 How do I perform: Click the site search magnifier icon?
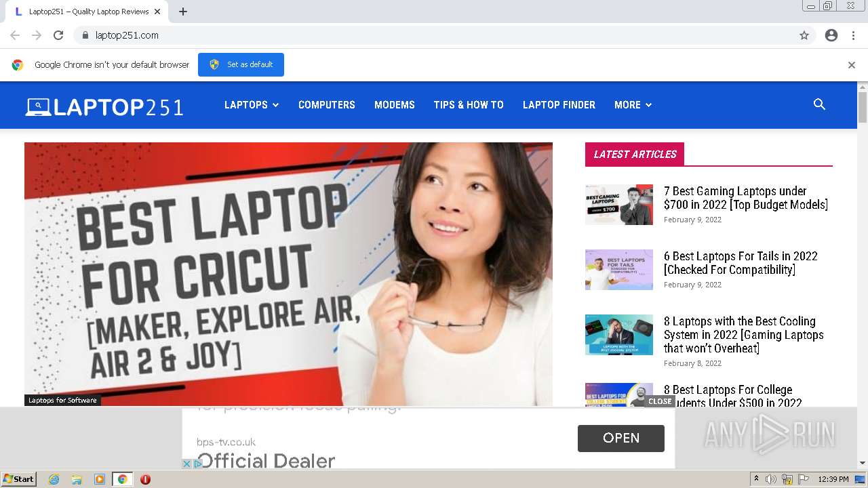819,104
